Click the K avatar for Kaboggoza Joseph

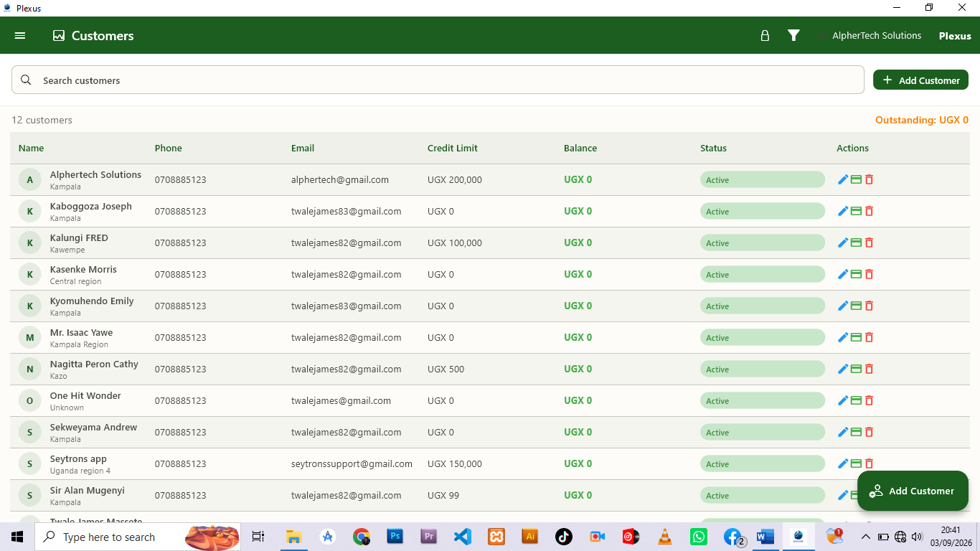click(29, 211)
